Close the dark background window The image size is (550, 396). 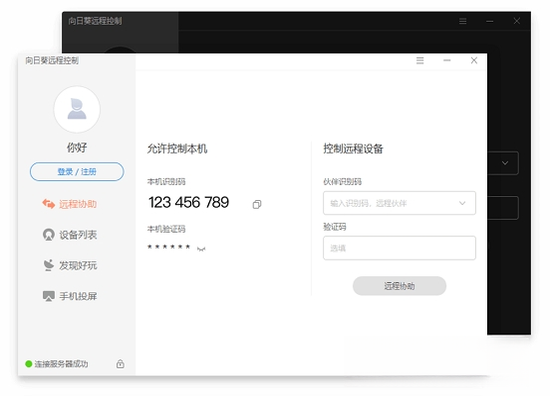tap(517, 21)
